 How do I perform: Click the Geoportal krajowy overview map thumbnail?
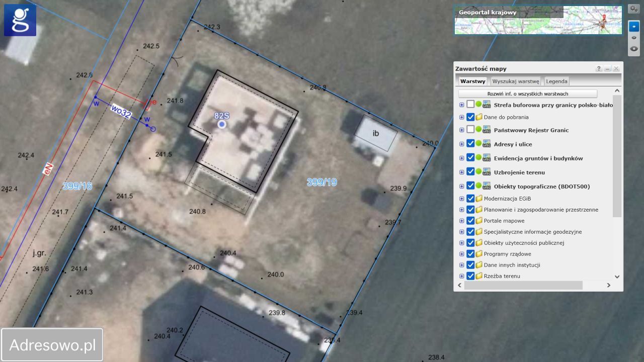(538, 20)
